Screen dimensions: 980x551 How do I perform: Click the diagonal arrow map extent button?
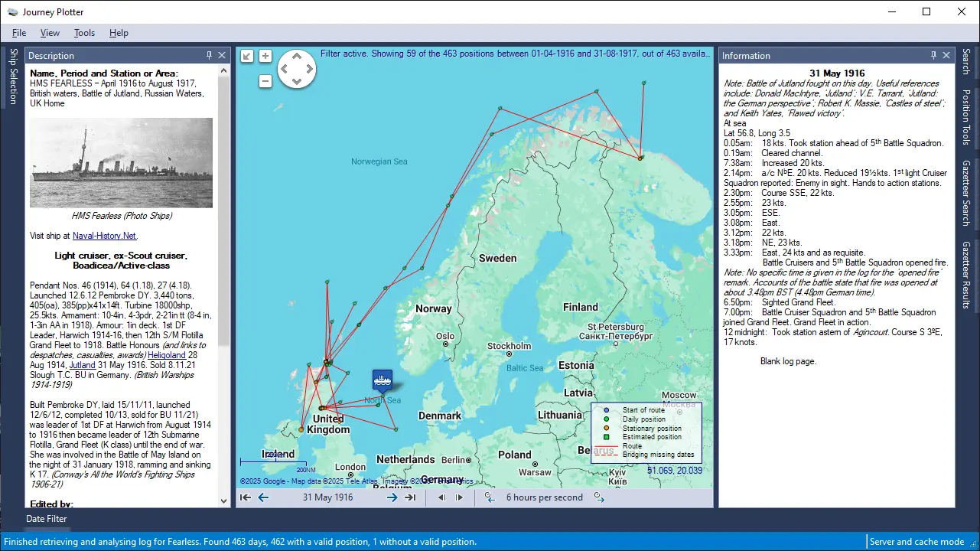click(x=247, y=56)
